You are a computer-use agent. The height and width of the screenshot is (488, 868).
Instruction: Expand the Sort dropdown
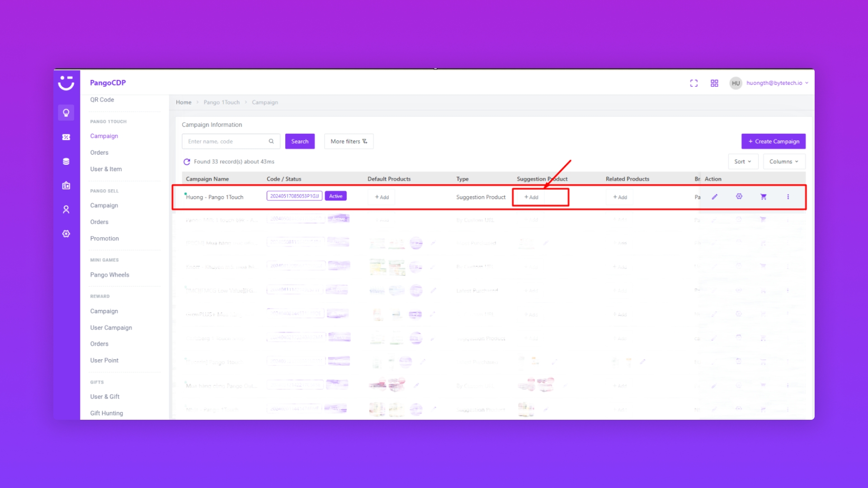point(743,162)
